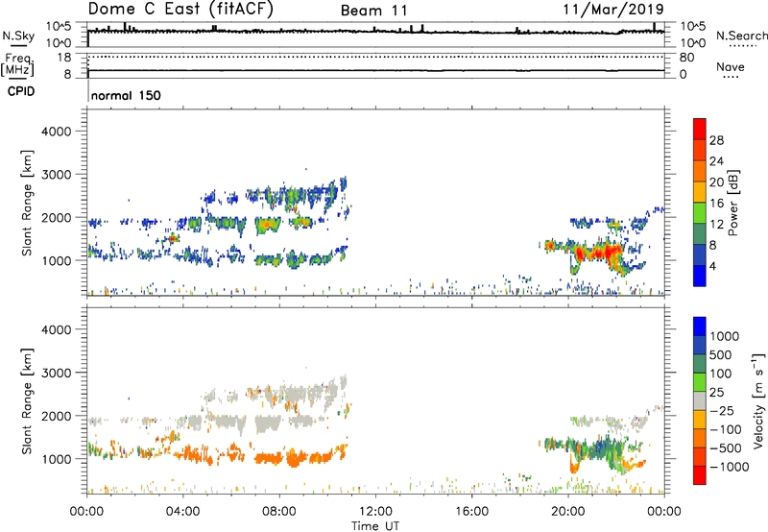Click the "80" Nave tick label

click(x=686, y=58)
